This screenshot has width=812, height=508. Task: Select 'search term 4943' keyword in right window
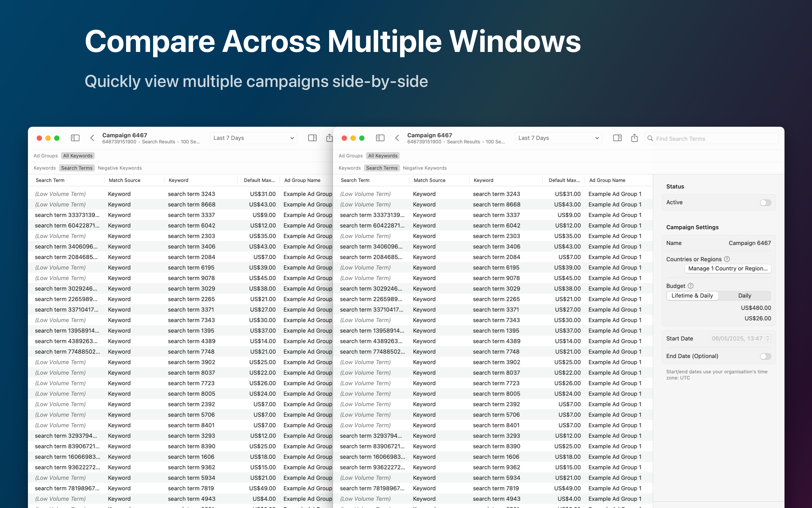[x=497, y=499]
